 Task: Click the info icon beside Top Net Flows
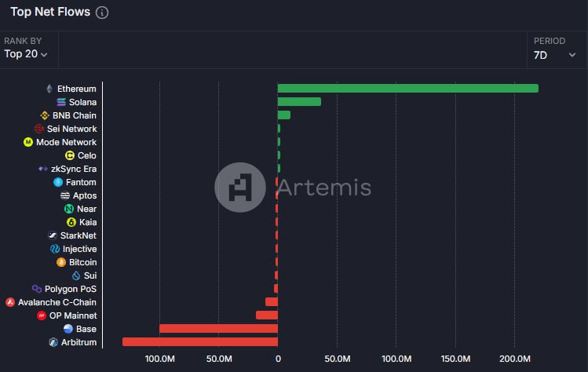tap(102, 13)
